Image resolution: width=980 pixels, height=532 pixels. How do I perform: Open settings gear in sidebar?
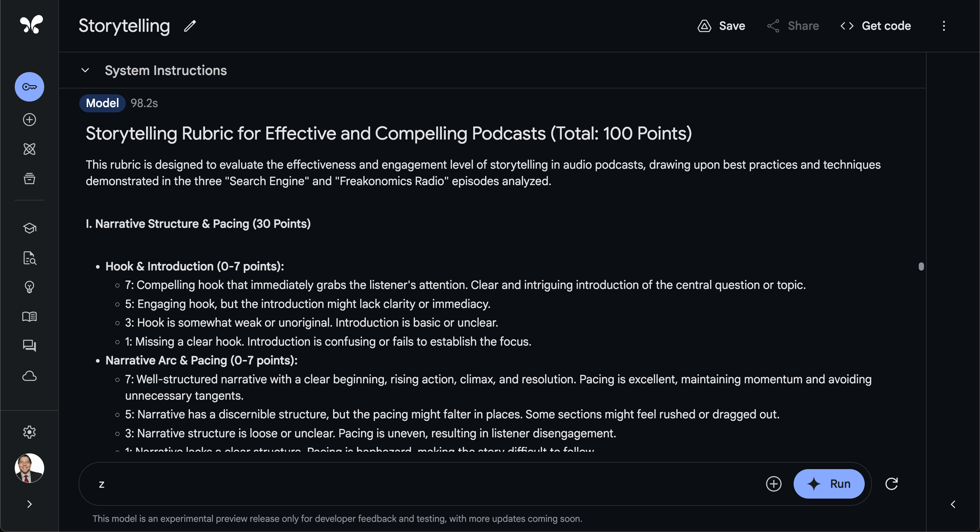(x=29, y=432)
